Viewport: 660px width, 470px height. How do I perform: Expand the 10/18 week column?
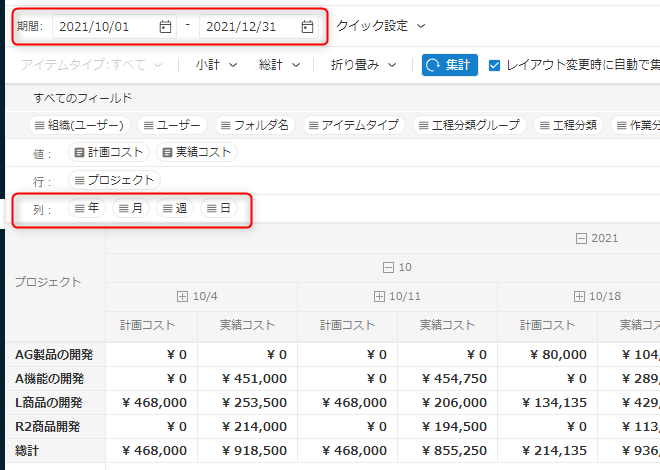tap(580, 297)
